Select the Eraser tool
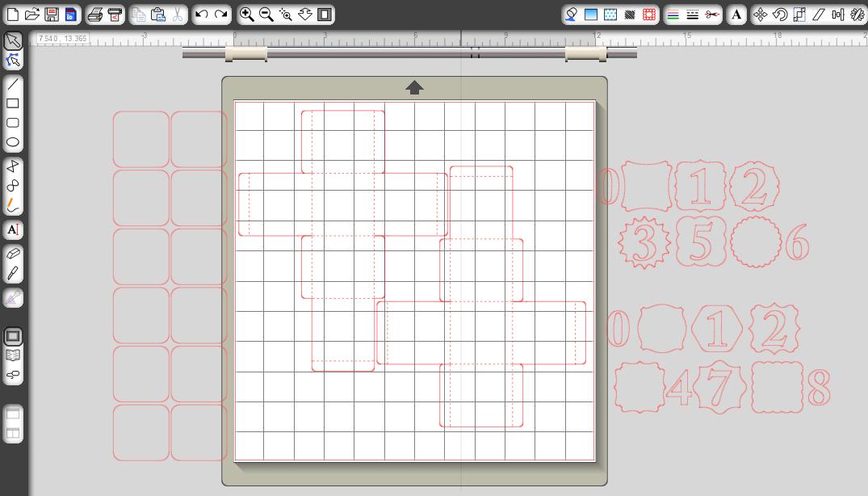The width and height of the screenshot is (868, 496). [x=13, y=254]
